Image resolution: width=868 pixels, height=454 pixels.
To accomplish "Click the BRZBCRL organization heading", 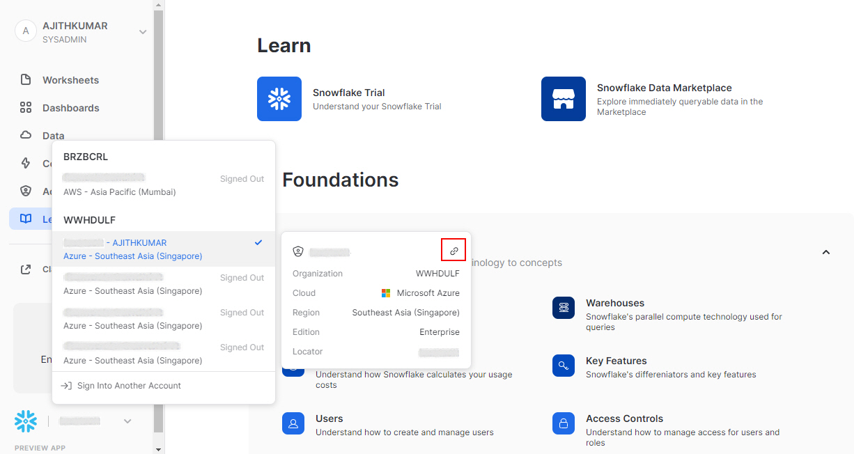I will [86, 157].
